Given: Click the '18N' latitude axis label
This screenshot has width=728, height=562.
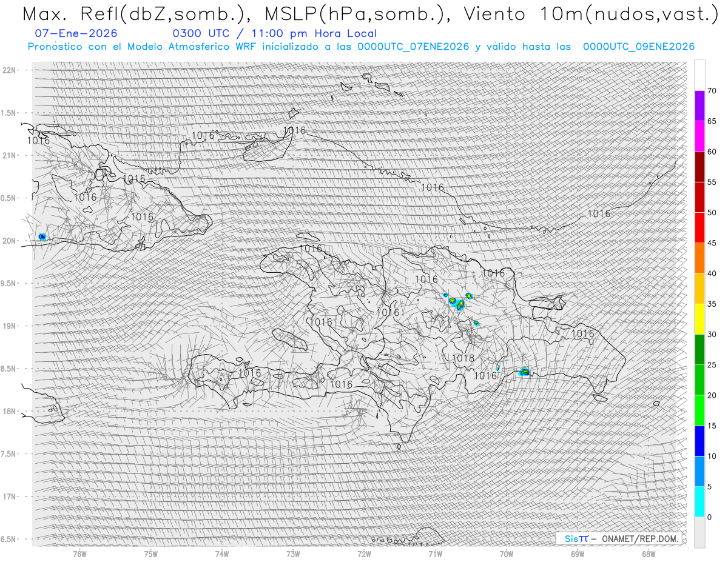Looking at the screenshot, I should 9,411.
